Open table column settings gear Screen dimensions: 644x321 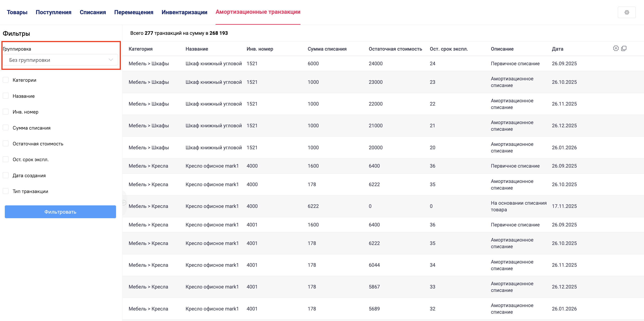click(616, 48)
